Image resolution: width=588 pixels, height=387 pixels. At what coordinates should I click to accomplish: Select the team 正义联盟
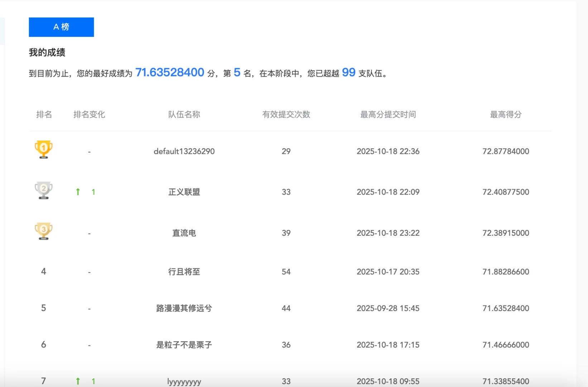pos(184,192)
